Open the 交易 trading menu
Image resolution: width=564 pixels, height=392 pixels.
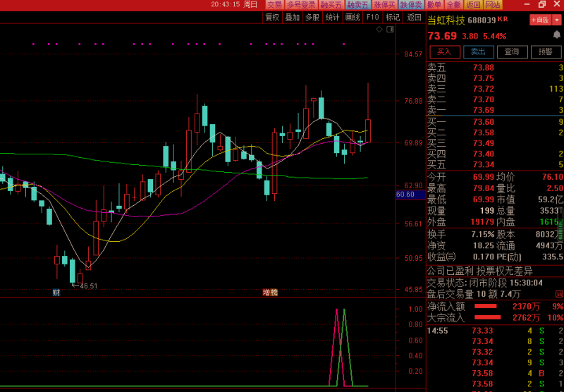(x=274, y=5)
